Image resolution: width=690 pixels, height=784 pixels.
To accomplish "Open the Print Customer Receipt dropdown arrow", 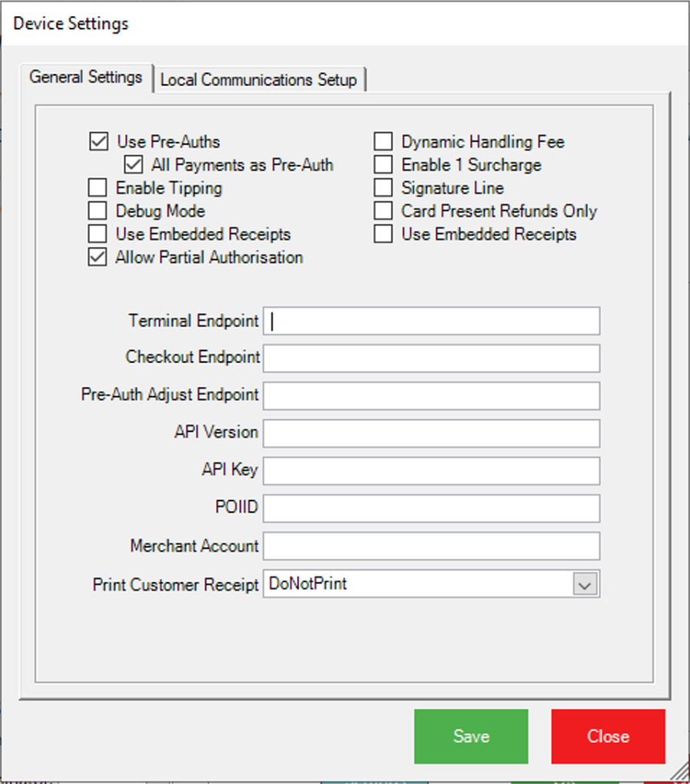I will [585, 585].
